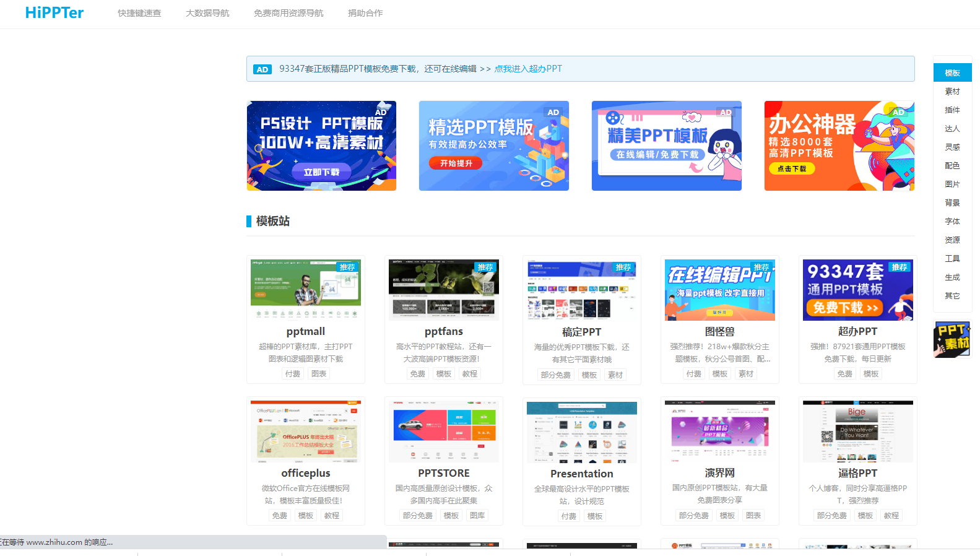
Task: Jump to 背景 section in sidebar
Action: pyautogui.click(x=952, y=203)
